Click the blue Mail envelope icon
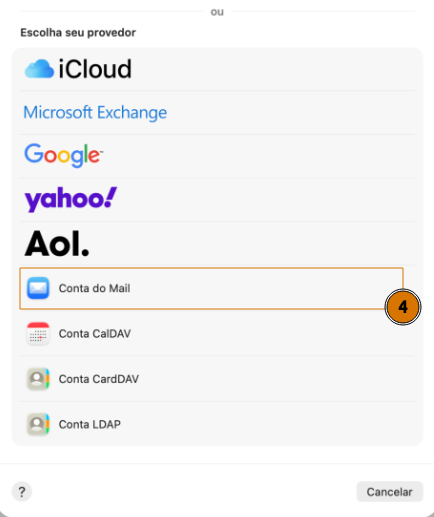 click(x=38, y=288)
